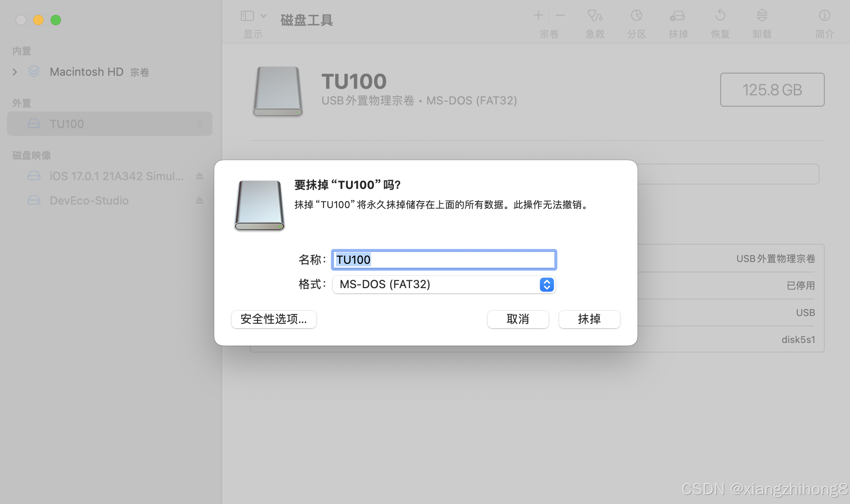
Task: Click the Restore (恢复) toolbar icon
Action: (720, 16)
